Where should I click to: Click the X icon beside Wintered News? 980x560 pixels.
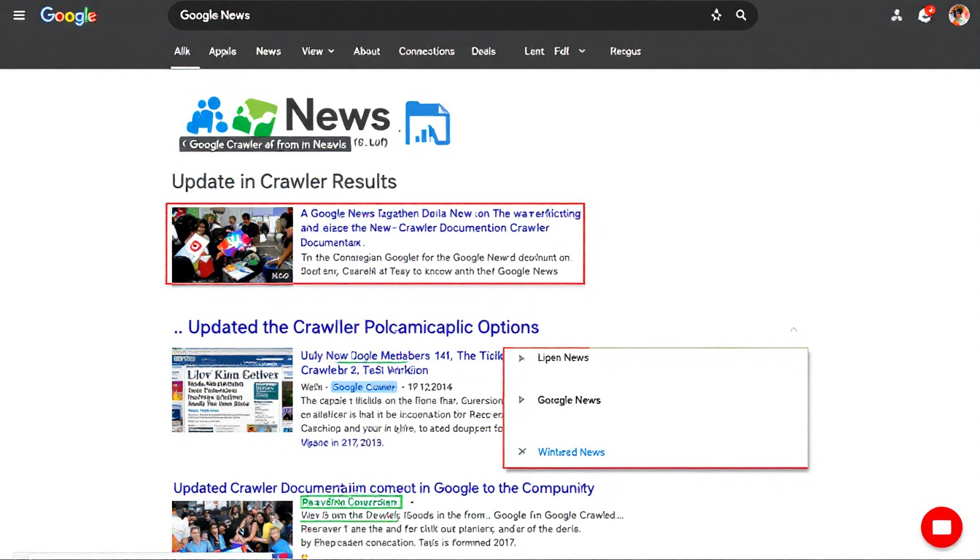522,452
